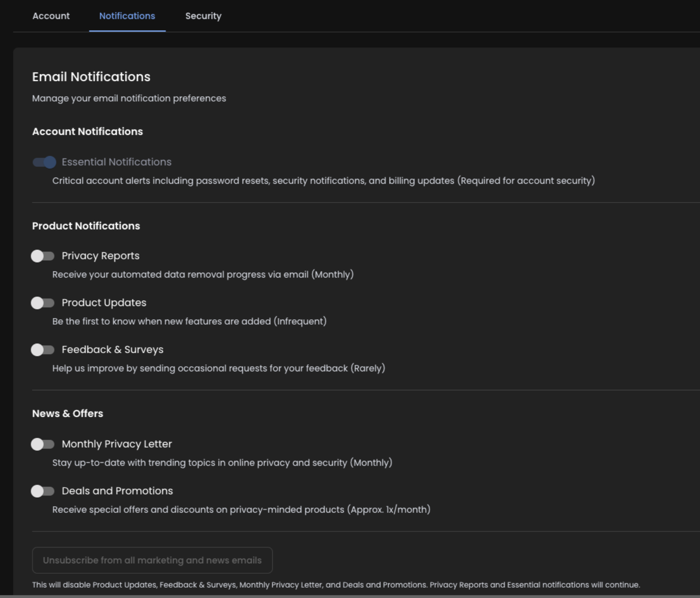The image size is (700, 598).
Task: Click Unsubscribe from all marketing and news emails
Action: (x=152, y=560)
